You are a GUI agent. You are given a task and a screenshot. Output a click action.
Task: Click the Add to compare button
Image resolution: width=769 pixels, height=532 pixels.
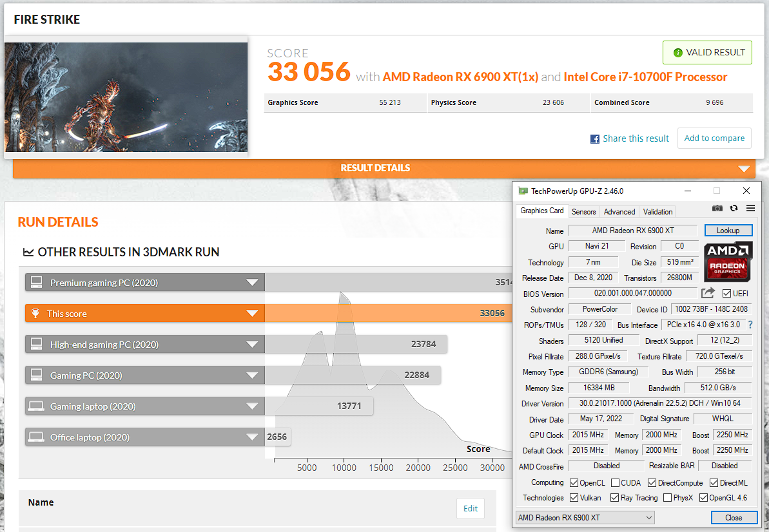click(x=714, y=138)
